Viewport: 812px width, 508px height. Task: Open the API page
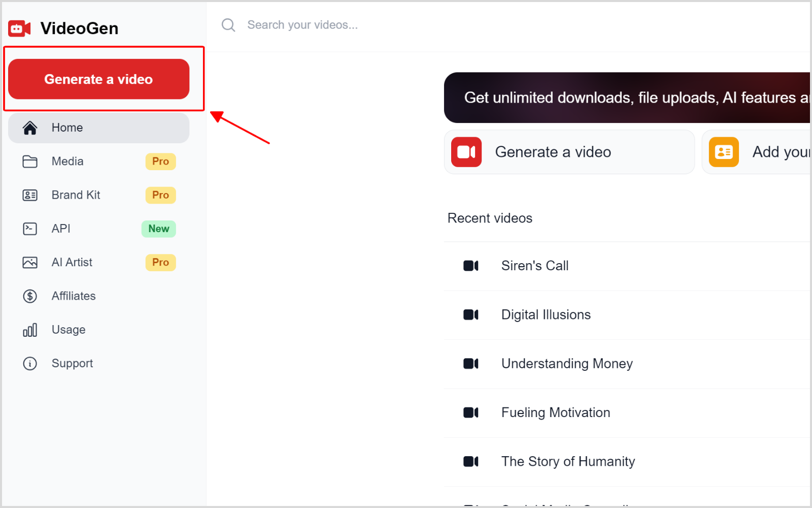click(x=99, y=229)
